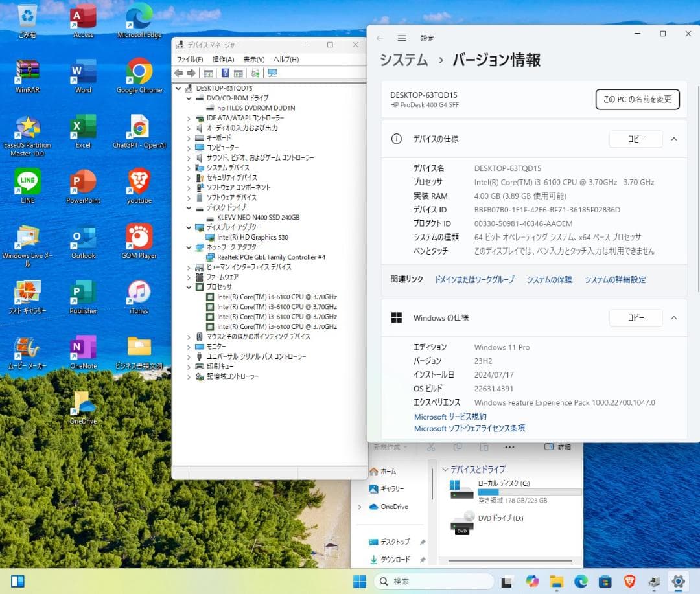Collapse the プロセッサ node in Device Manager
The height and width of the screenshot is (594, 700).
point(189,287)
